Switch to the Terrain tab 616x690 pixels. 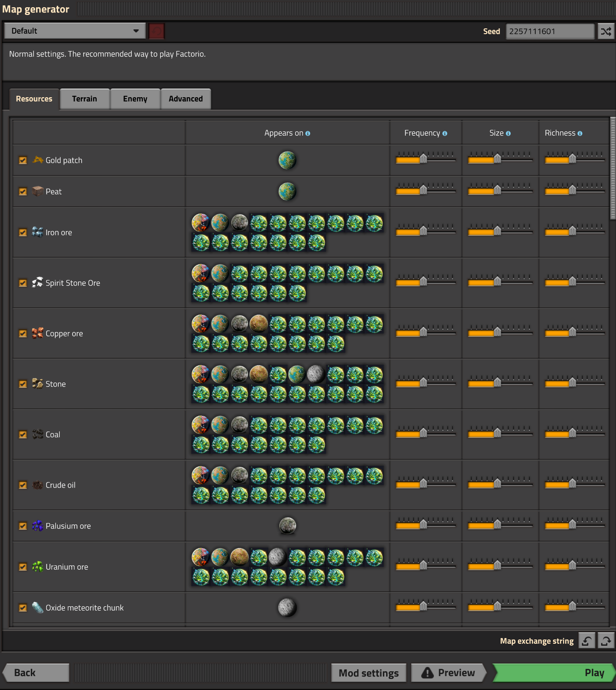85,99
